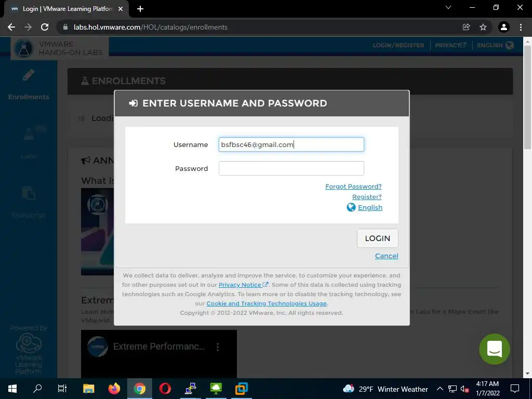Click the address bar URL
532x399 pixels.
tap(151, 27)
